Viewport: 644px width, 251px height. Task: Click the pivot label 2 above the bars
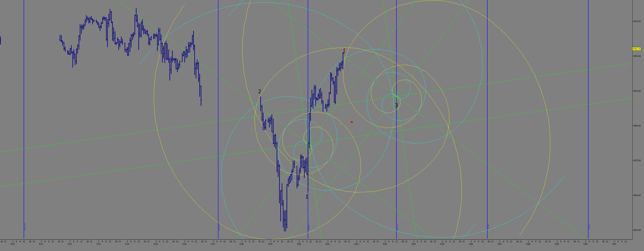click(x=260, y=92)
